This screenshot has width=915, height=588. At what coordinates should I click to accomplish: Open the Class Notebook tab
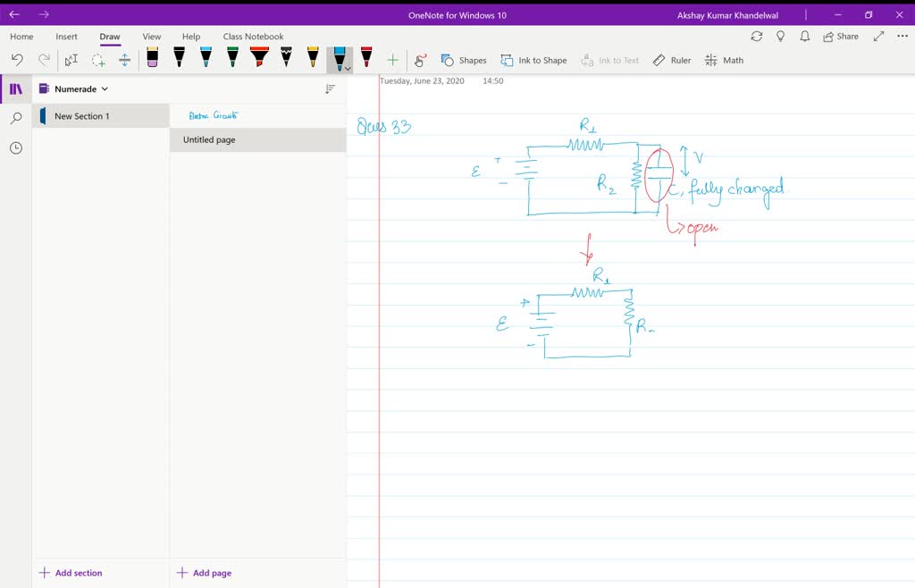(x=253, y=36)
